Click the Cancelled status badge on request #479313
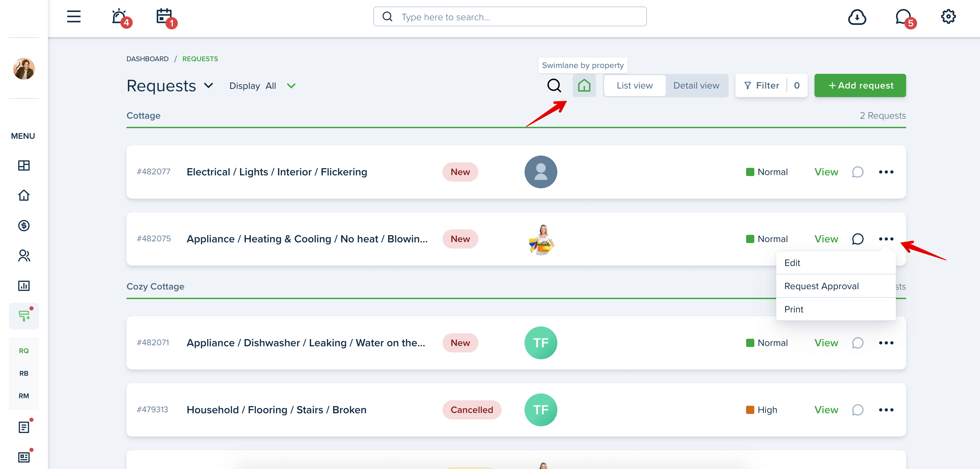The height and width of the screenshot is (469, 980). click(471, 410)
